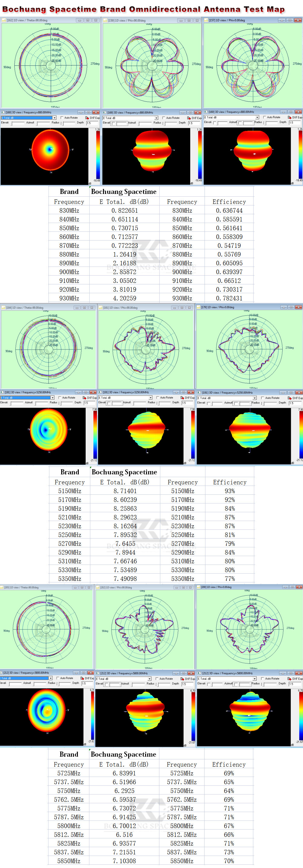
Task: Click Depth field in rightmost 5800MHz 3D window
Action: [x=295, y=684]
